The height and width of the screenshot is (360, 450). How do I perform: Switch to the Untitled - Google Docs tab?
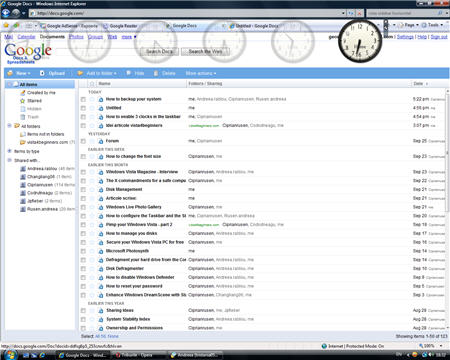tap(254, 26)
